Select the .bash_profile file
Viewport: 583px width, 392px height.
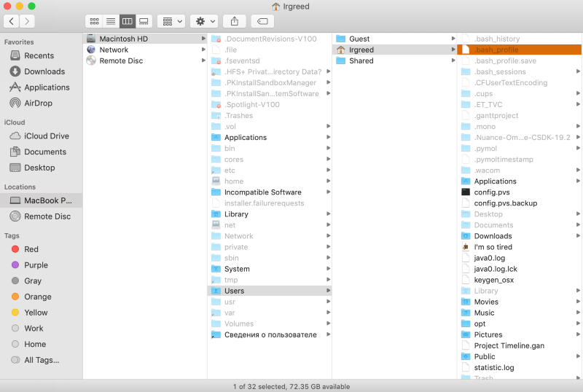[x=520, y=50]
